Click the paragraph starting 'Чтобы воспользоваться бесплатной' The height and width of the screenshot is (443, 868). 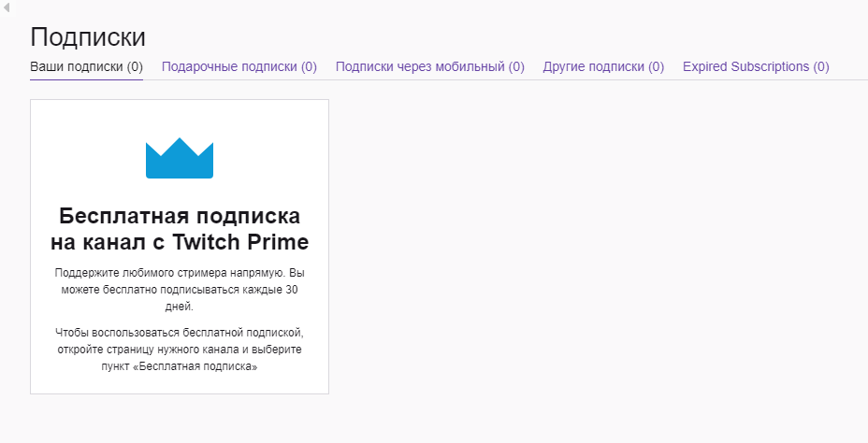click(180, 350)
